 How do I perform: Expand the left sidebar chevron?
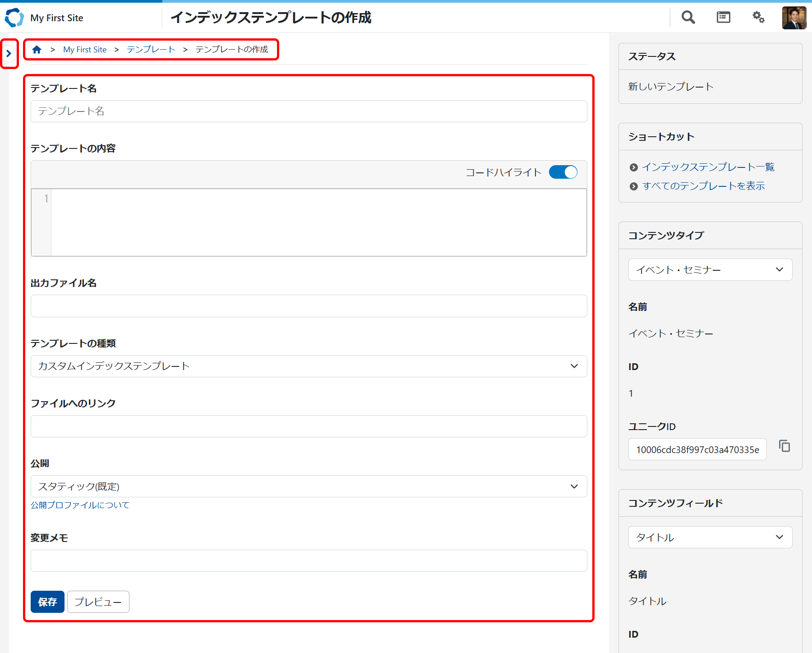9,54
